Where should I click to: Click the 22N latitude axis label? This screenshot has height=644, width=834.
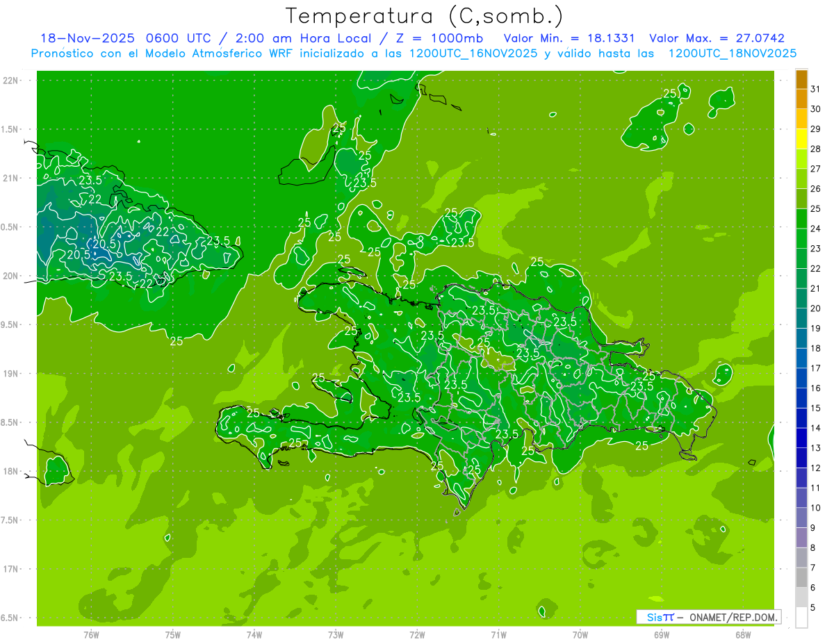point(11,81)
